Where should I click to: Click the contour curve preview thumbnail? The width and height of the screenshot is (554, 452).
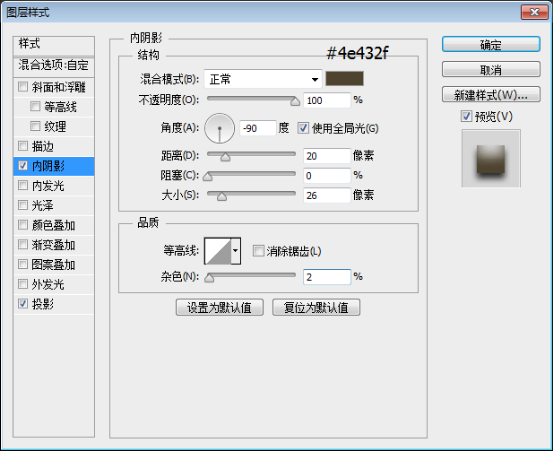coord(218,251)
